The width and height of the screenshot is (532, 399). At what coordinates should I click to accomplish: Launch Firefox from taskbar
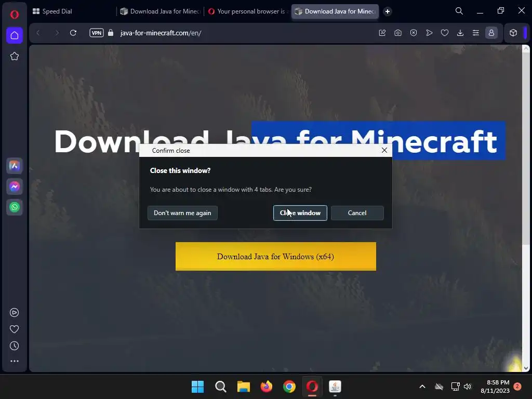tap(267, 387)
